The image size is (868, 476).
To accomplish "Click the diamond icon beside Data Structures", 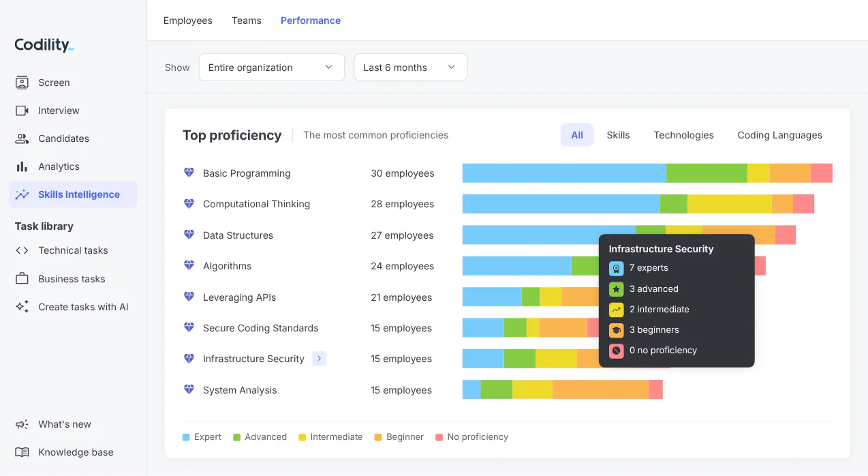I will pos(189,235).
